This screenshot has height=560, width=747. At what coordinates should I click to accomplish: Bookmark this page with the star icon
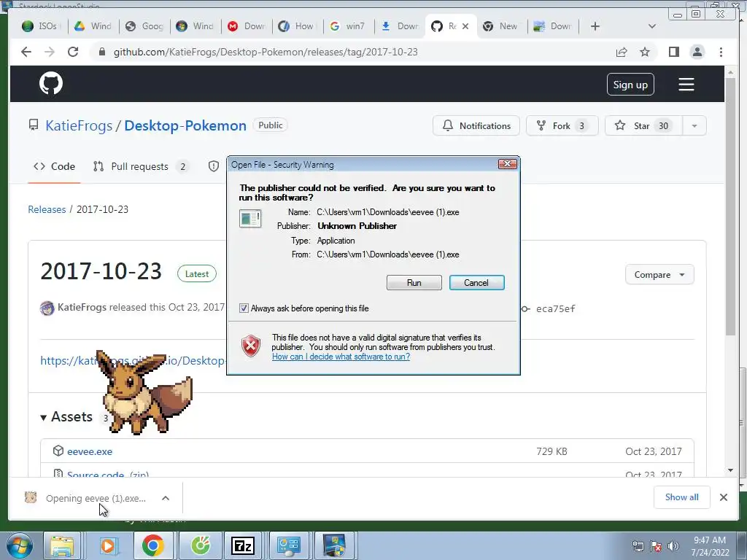[645, 52]
